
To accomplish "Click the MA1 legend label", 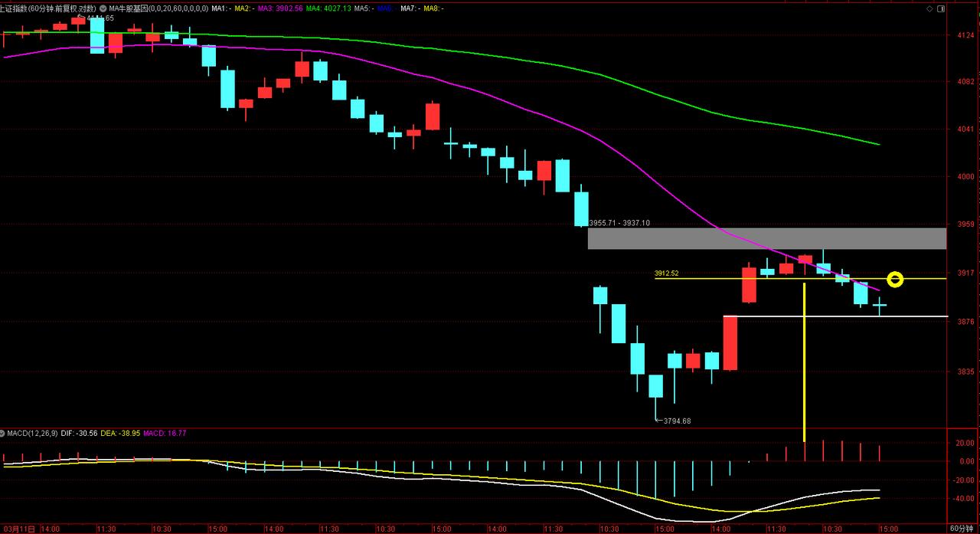I will tap(220, 8).
